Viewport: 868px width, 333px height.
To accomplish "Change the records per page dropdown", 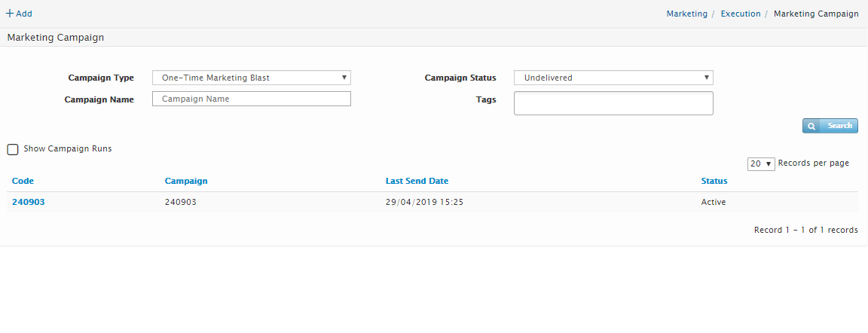I will (760, 163).
